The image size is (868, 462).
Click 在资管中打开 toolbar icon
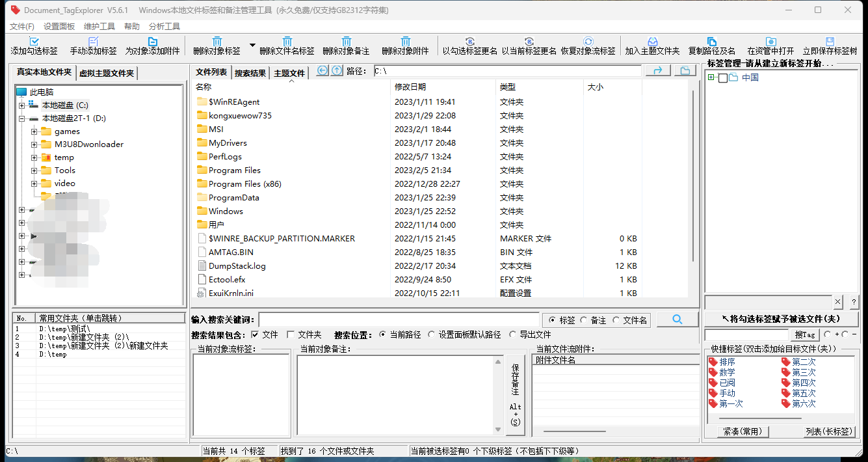[770, 42]
